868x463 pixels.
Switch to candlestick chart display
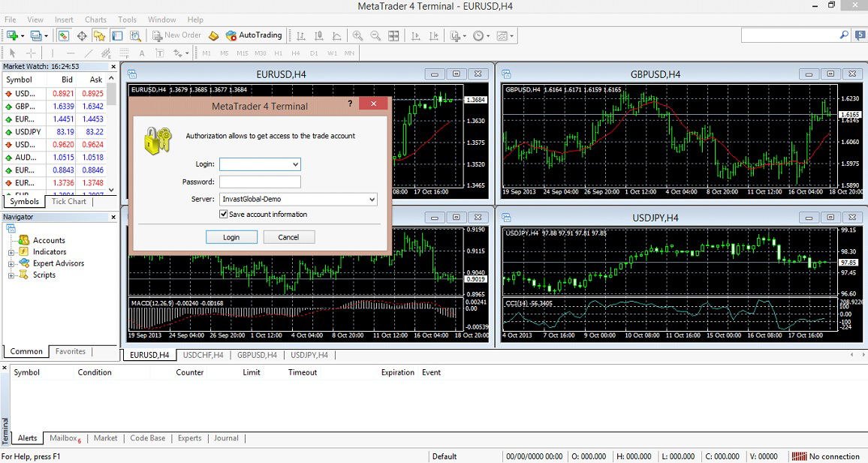point(319,35)
